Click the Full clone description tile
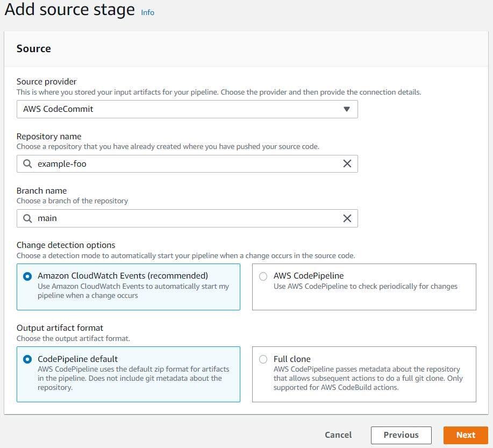 368,378
